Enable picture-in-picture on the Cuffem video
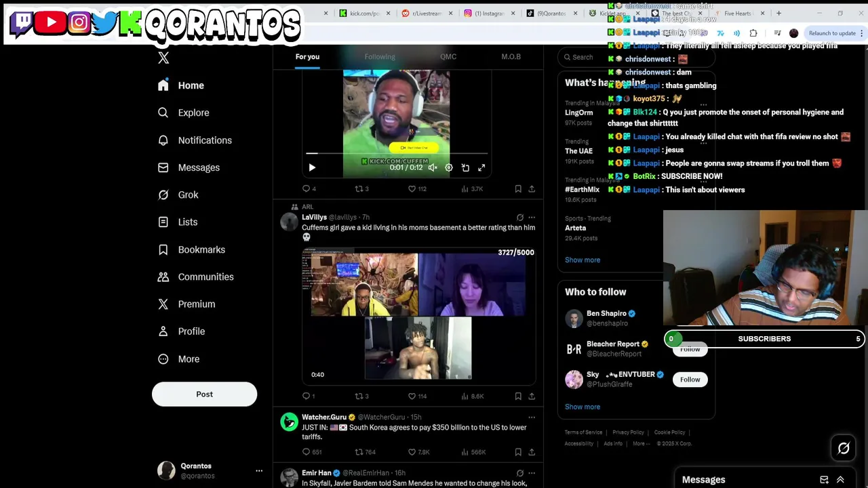Screen dimensions: 868x488 click(465, 167)
